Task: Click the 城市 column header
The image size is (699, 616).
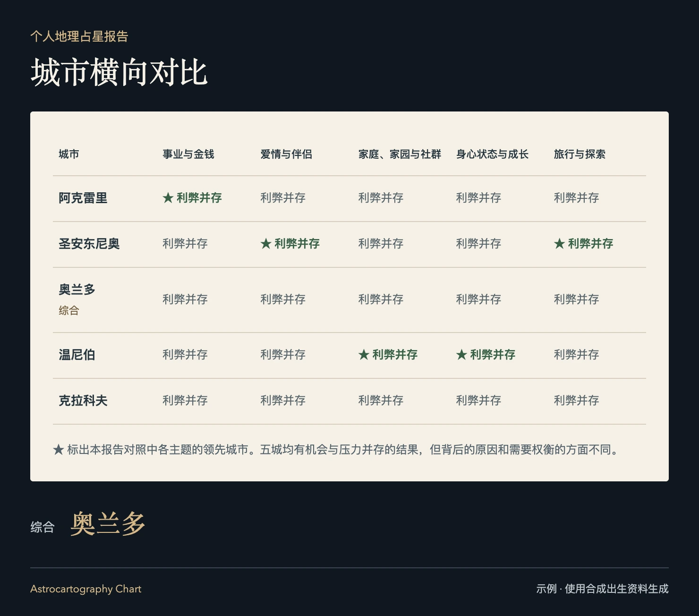Action: point(69,154)
